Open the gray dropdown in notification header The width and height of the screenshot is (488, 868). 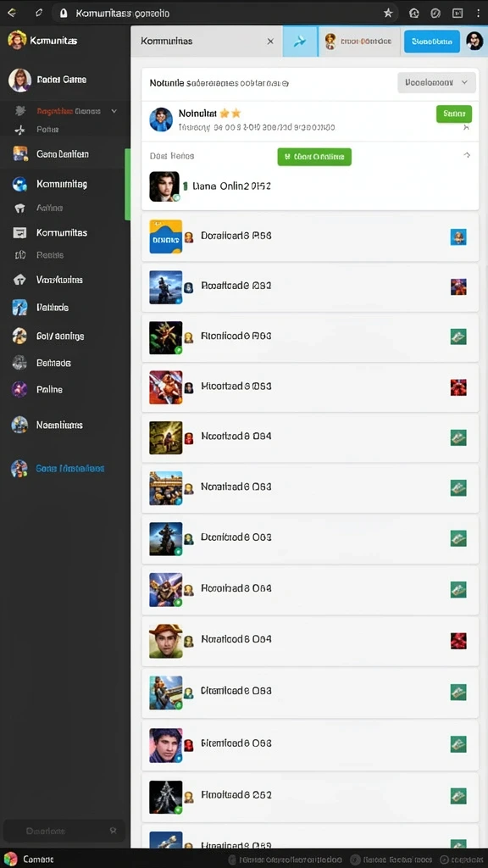[436, 82]
